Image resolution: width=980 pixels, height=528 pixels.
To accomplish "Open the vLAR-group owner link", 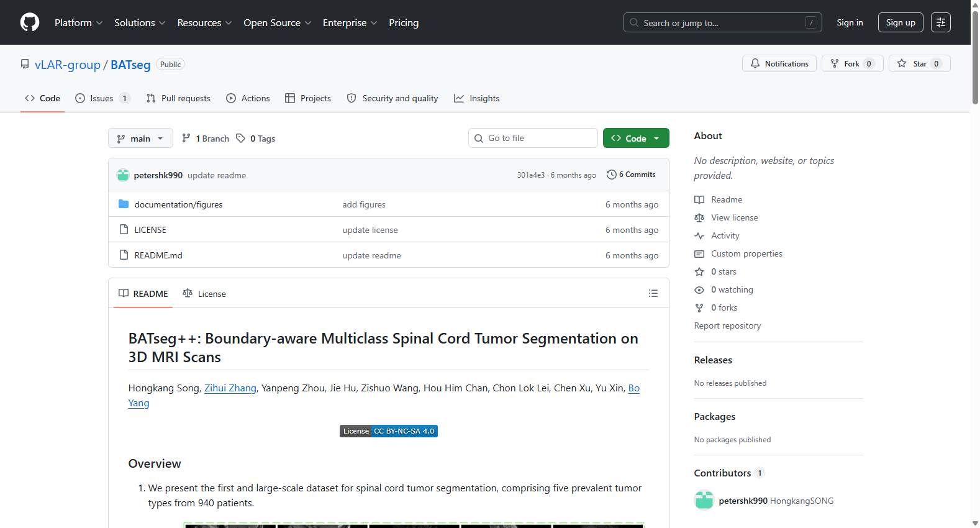I will pos(68,65).
